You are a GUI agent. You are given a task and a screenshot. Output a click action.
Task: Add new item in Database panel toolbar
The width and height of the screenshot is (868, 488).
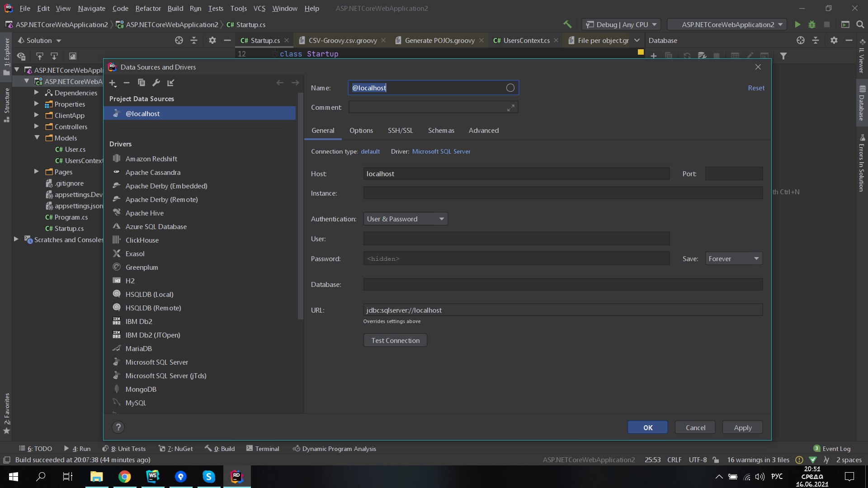654,56
